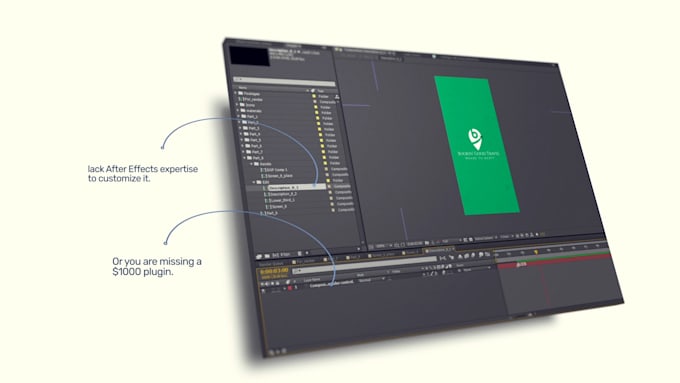
Task: Open the layer Parent None dropdown
Action: [x=476, y=270]
